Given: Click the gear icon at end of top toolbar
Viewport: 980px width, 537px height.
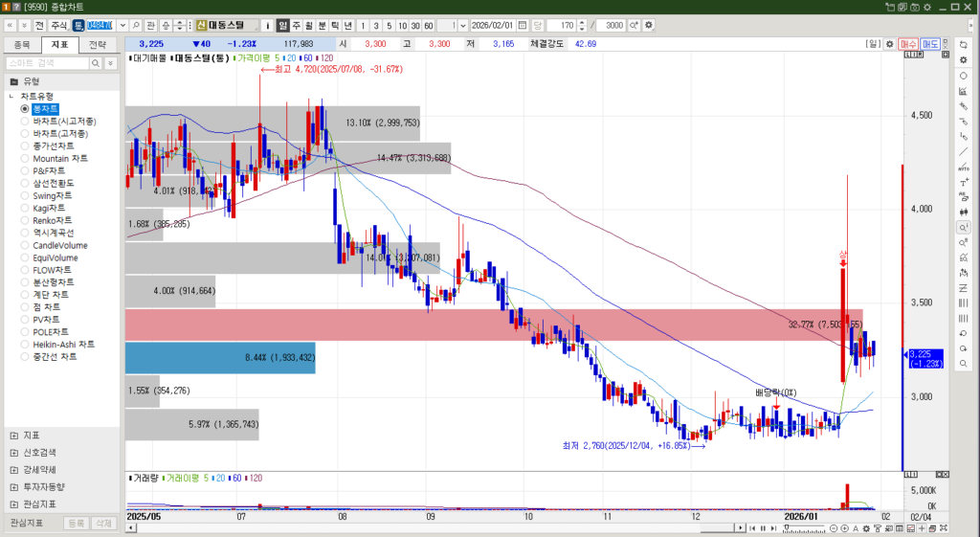Looking at the screenshot, I should tap(650, 25).
